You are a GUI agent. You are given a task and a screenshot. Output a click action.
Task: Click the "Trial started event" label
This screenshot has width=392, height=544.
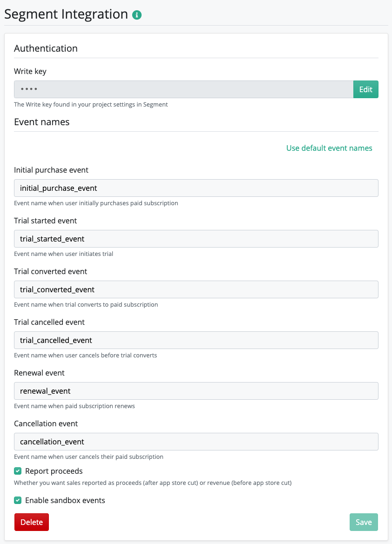[x=46, y=221]
